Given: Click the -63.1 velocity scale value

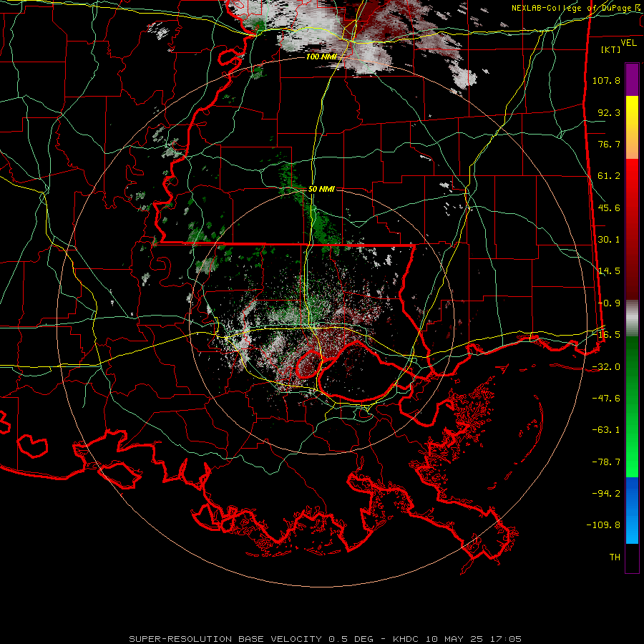Looking at the screenshot, I should click(606, 430).
